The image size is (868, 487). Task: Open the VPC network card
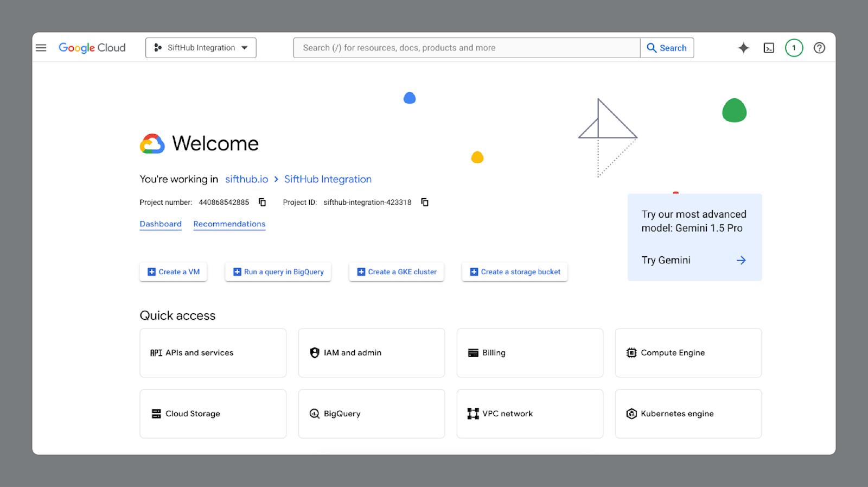pos(530,414)
